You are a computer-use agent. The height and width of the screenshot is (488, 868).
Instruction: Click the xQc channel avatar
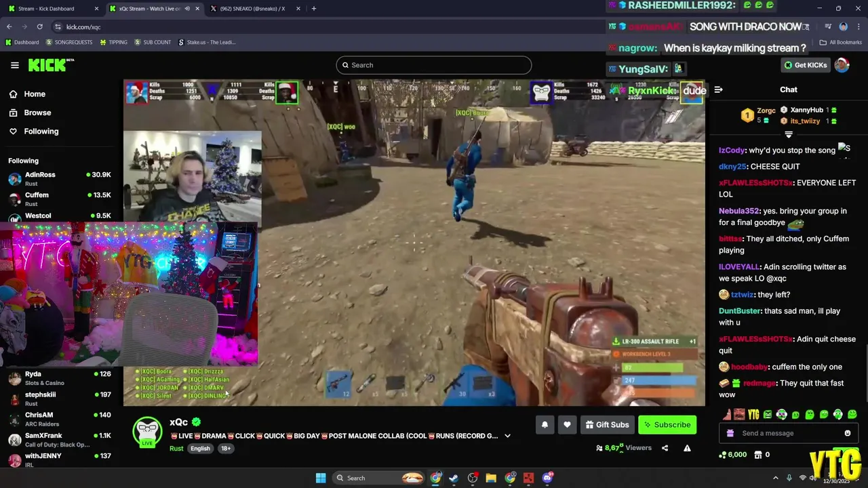(x=147, y=432)
